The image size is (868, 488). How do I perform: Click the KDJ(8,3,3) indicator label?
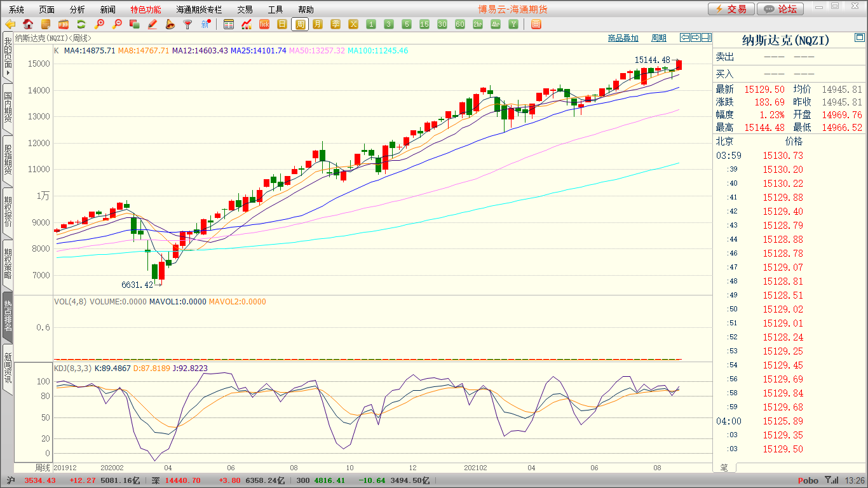[72, 368]
